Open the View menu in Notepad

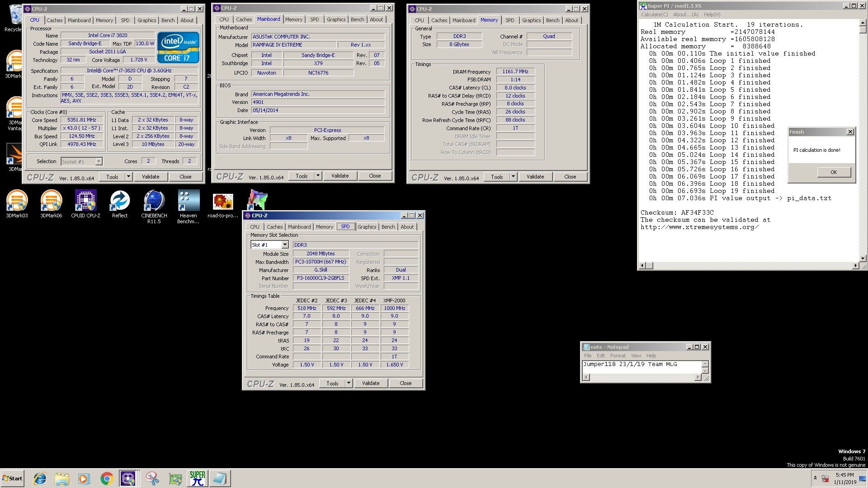(x=636, y=356)
